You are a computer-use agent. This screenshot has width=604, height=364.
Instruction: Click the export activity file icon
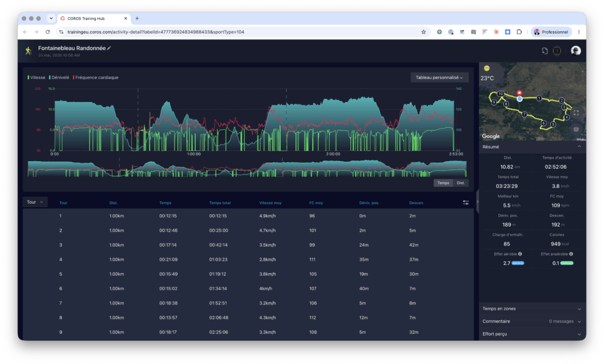[544, 51]
